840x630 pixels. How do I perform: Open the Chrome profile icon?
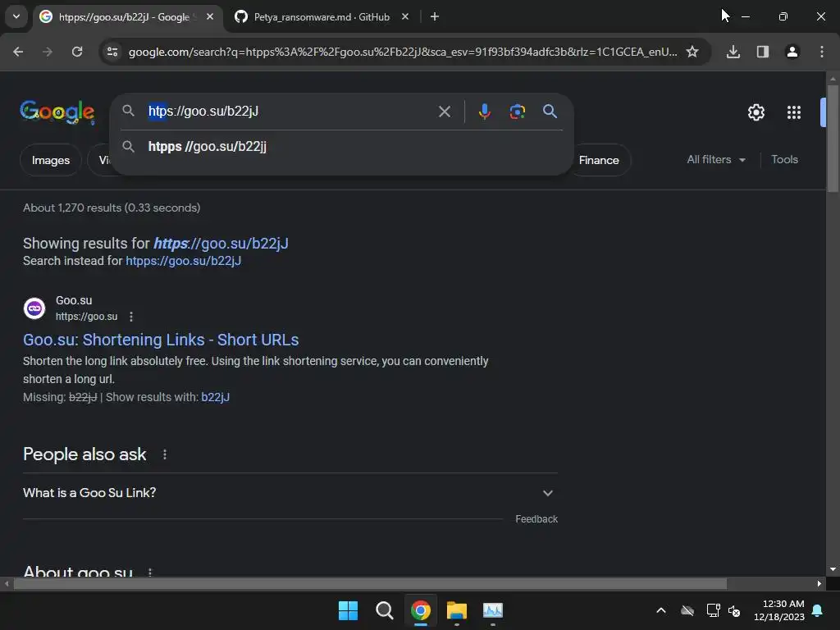[x=792, y=52]
